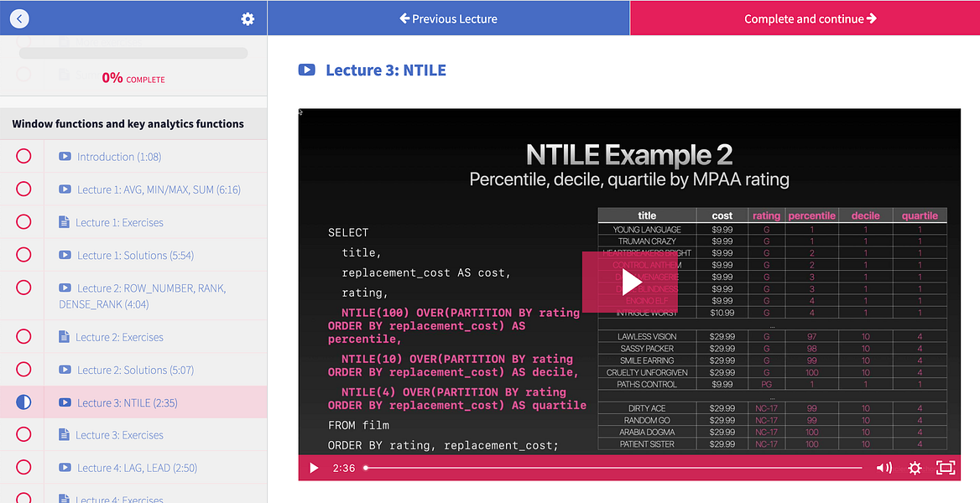The height and width of the screenshot is (503, 980).
Task: Open sidebar settings gear icon
Action: 248,18
